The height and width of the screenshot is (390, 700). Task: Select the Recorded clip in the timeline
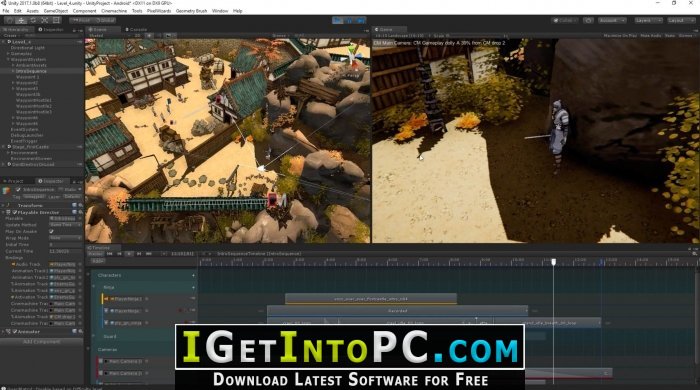[397, 311]
